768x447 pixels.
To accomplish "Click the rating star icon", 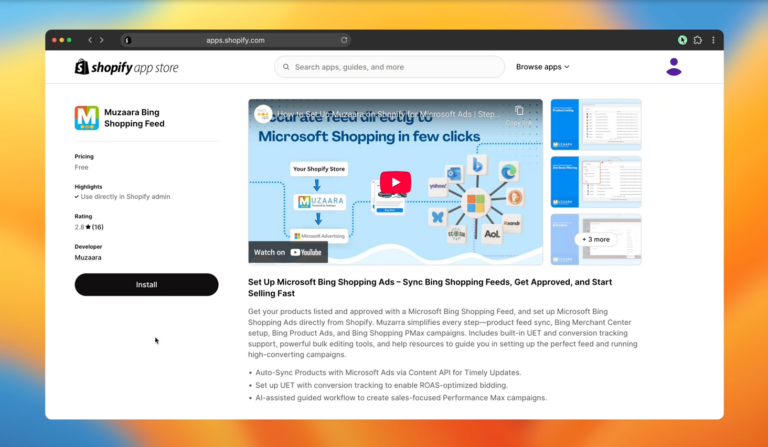I will click(x=88, y=227).
